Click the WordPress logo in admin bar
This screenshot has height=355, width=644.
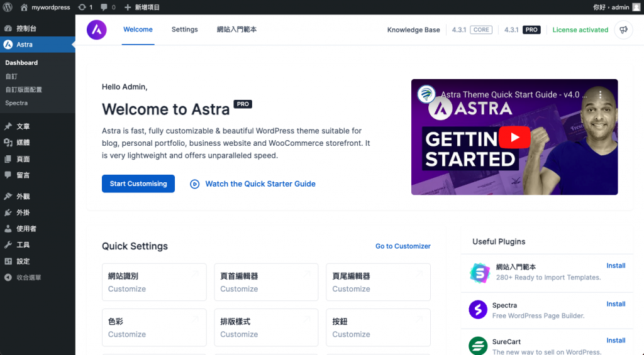point(8,7)
